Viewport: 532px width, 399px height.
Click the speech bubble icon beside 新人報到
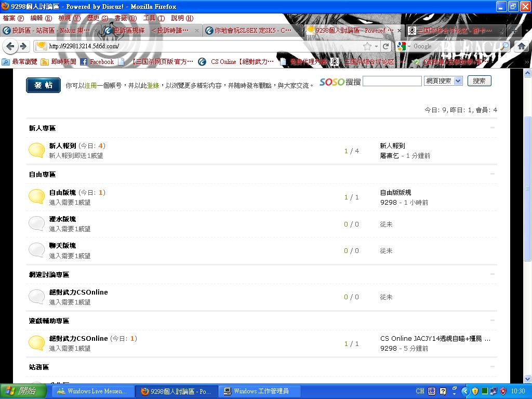coord(36,151)
